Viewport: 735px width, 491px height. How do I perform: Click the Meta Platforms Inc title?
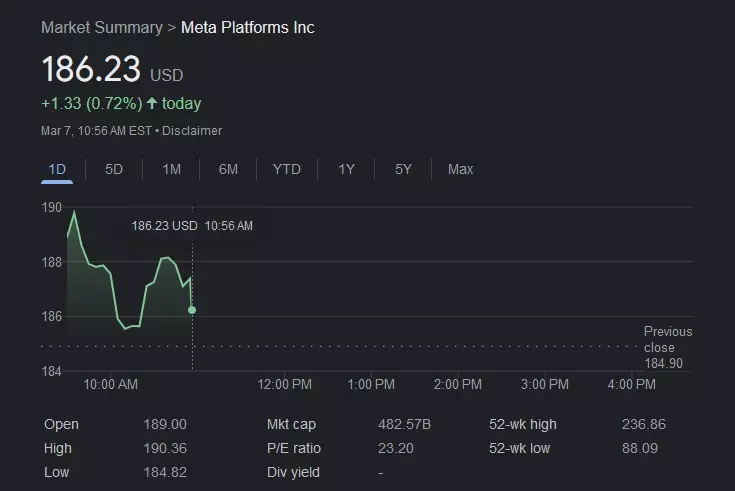pyautogui.click(x=247, y=27)
